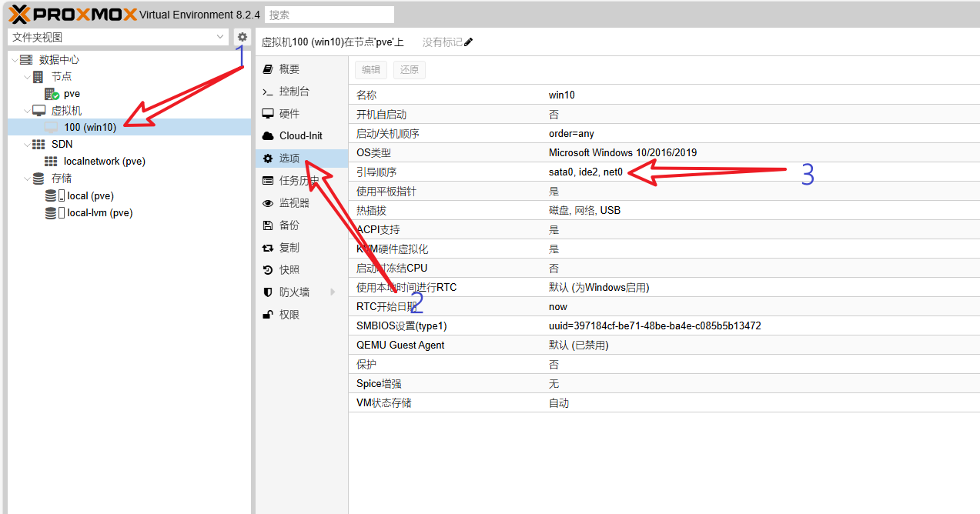
Task: Click the 编辑 button
Action: pos(371,70)
